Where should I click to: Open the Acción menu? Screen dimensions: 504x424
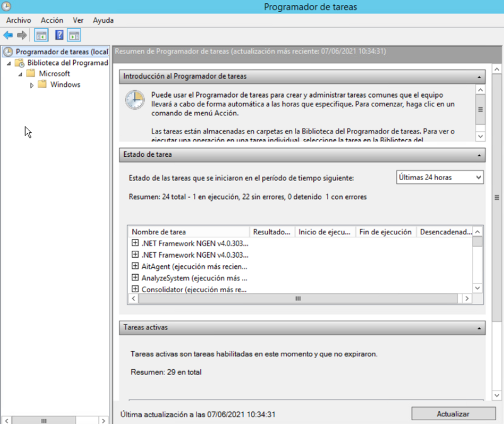tap(52, 20)
